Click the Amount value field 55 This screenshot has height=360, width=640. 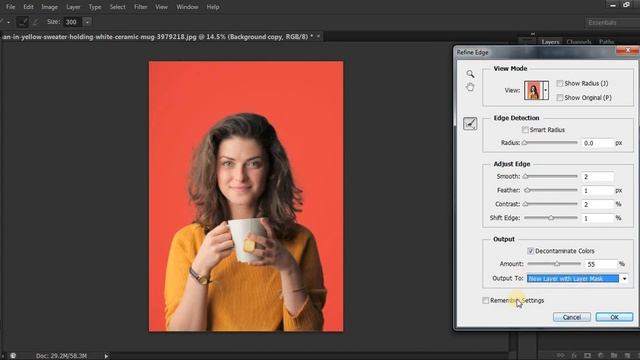601,264
